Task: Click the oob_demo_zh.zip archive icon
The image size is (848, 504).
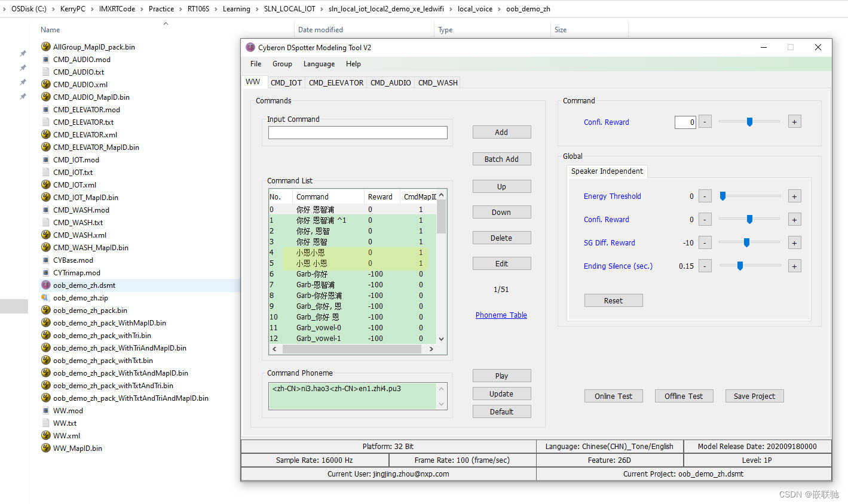Action: coord(45,297)
